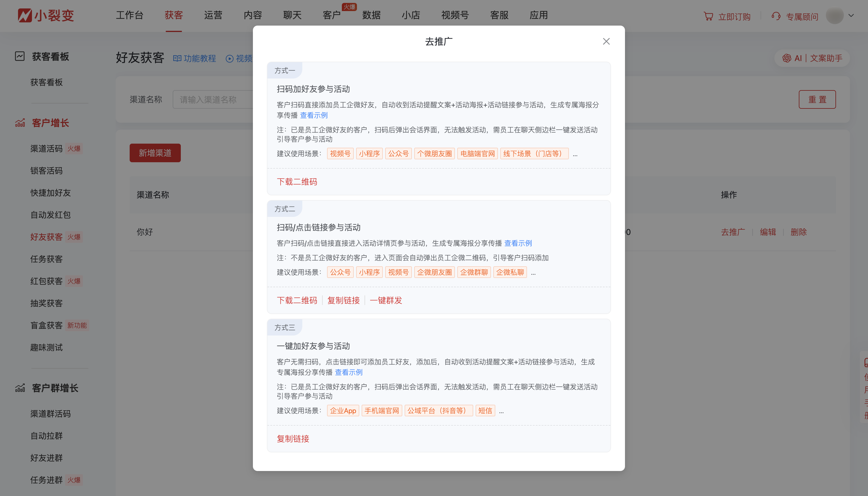Click the 客户群增长 section icon
The image size is (868, 496).
click(x=20, y=388)
